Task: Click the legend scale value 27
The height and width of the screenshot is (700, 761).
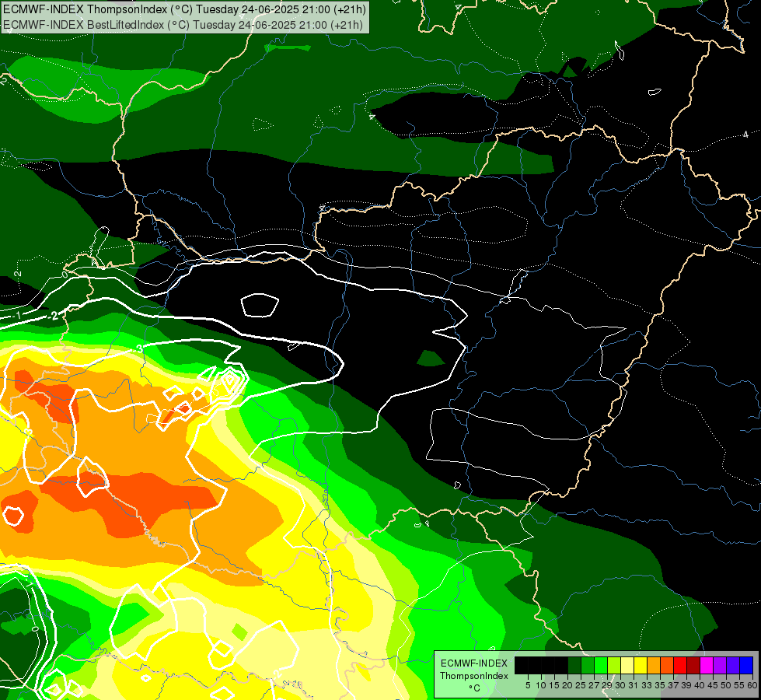Action: point(594,685)
